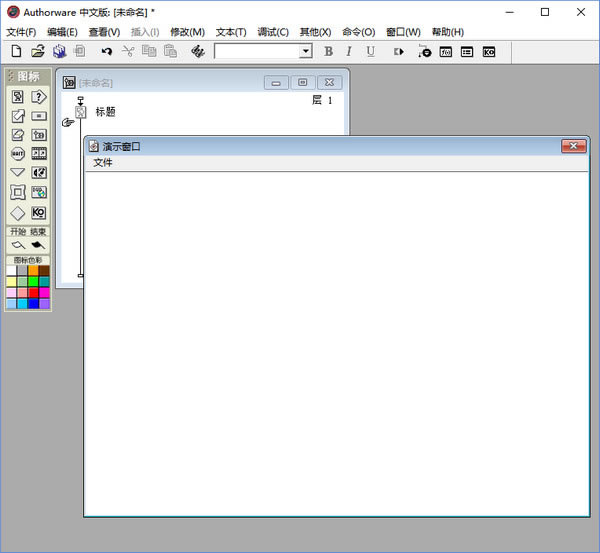The image size is (600, 553).
Task: Toggle Bold text formatting
Action: 328,51
